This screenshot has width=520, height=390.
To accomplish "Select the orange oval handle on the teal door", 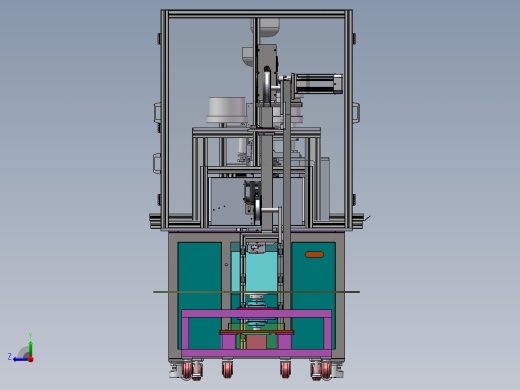I will click(314, 255).
